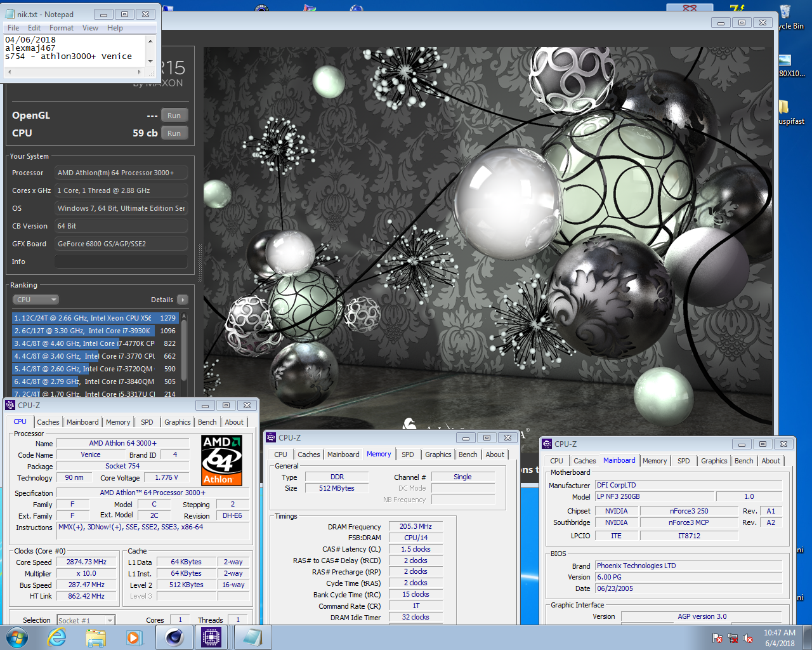Open Graphics tab in left CPU-Z window

point(178,422)
